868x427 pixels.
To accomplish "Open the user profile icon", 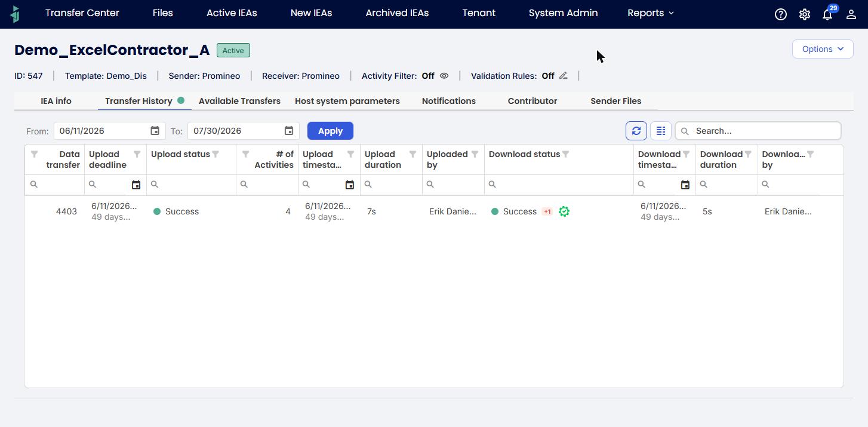I will coord(851,14).
